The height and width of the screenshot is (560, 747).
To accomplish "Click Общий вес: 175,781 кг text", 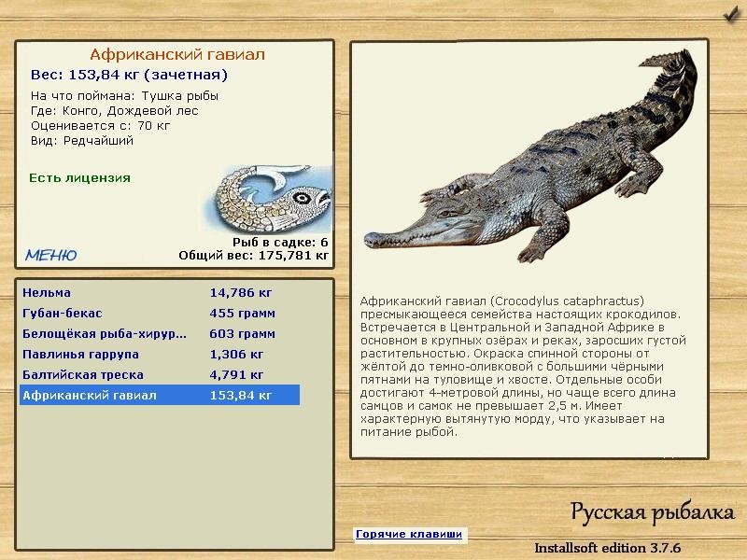I will [253, 255].
